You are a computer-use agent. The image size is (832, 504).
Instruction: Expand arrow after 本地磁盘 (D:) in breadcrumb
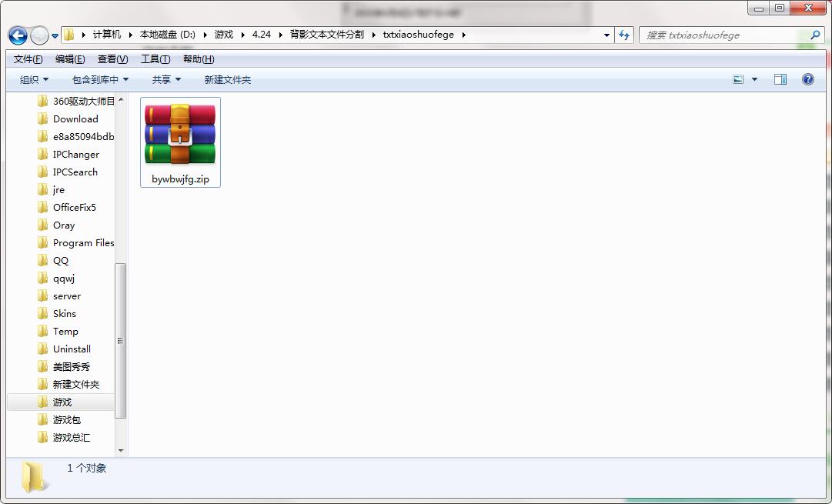(205, 35)
